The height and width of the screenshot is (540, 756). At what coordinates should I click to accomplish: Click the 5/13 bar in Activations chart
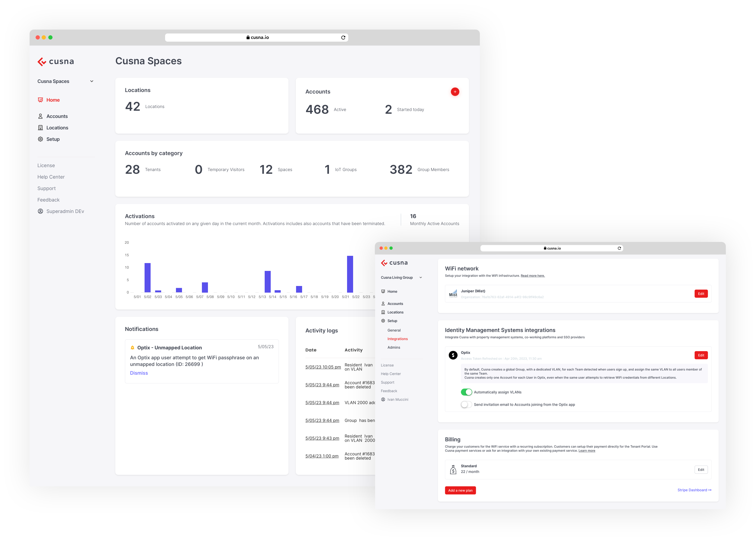coord(267,282)
